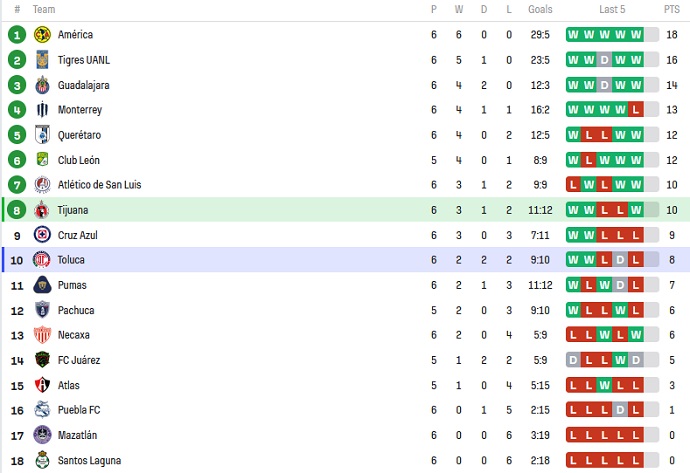The width and height of the screenshot is (690, 473).
Task: Click FC Juárez's first gray D badge
Action: coord(573,360)
